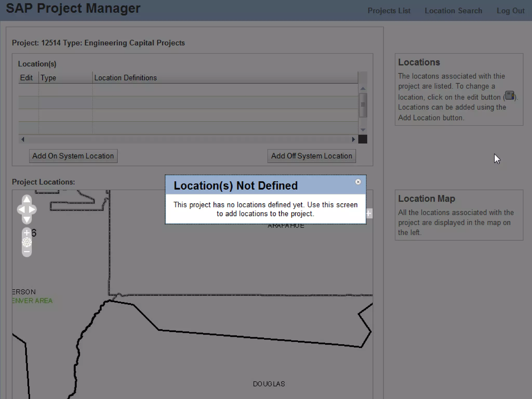Open the Location Search page
Viewport: 532px width, 399px height.
[x=453, y=11]
